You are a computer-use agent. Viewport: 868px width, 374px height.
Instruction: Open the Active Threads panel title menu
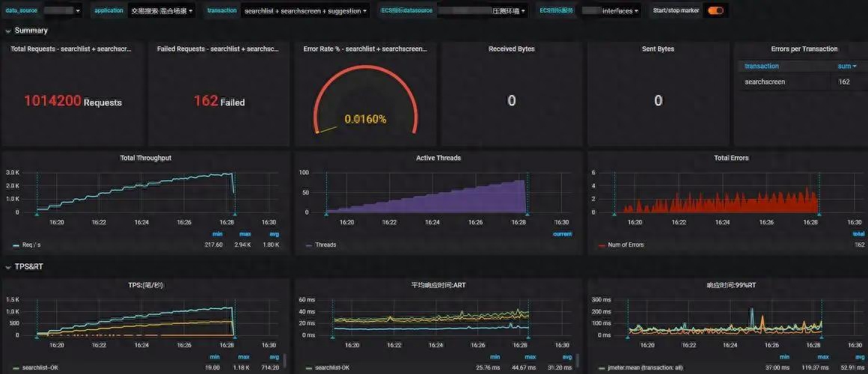(x=438, y=158)
